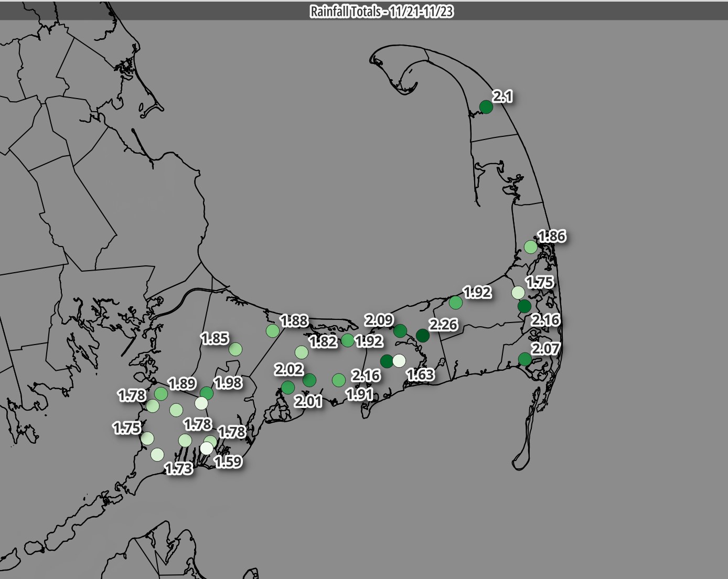Select the 1.63 rainfall label
728x579 pixels.
[x=421, y=374]
